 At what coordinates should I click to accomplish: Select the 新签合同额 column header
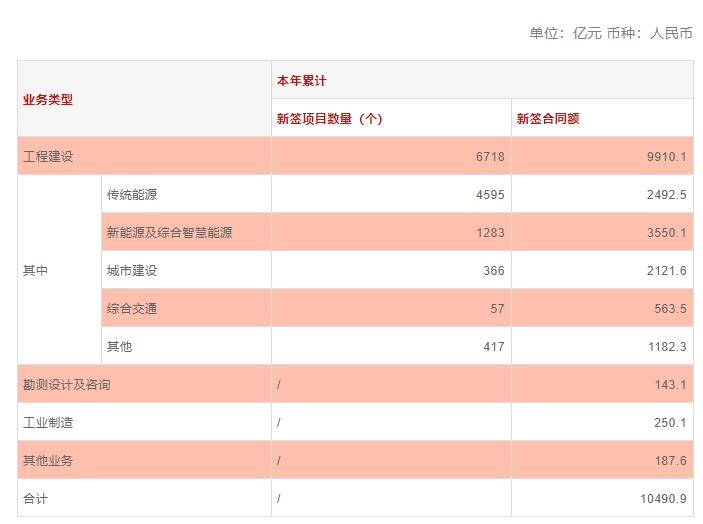point(548,118)
